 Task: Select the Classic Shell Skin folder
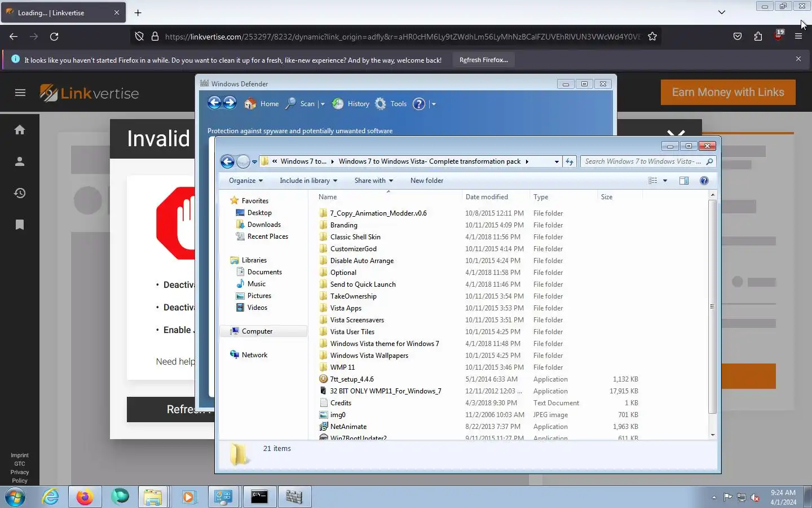tap(355, 237)
